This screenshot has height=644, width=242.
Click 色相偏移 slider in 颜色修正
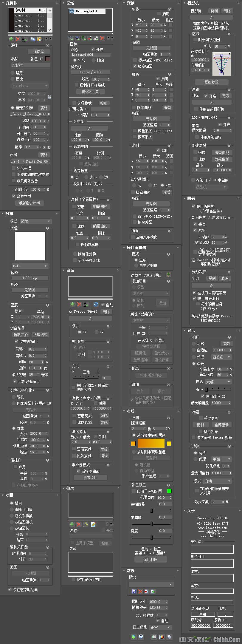click(152, 510)
